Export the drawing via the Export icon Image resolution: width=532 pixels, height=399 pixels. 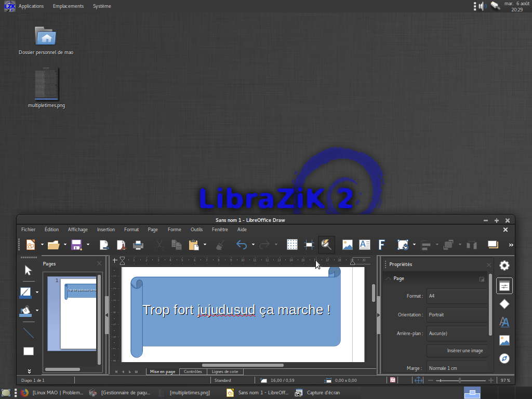tap(104, 245)
